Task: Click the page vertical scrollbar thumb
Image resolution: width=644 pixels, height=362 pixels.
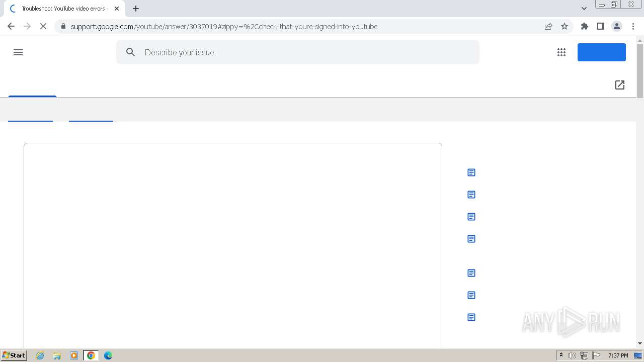Action: point(640,71)
